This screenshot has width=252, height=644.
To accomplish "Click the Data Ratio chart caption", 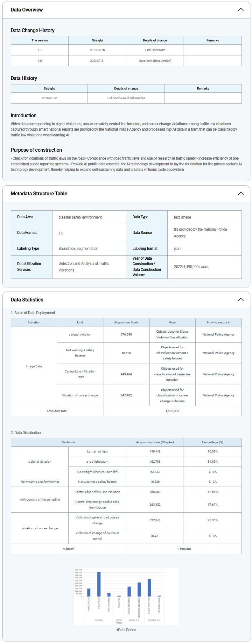I will pyautogui.click(x=126, y=630).
